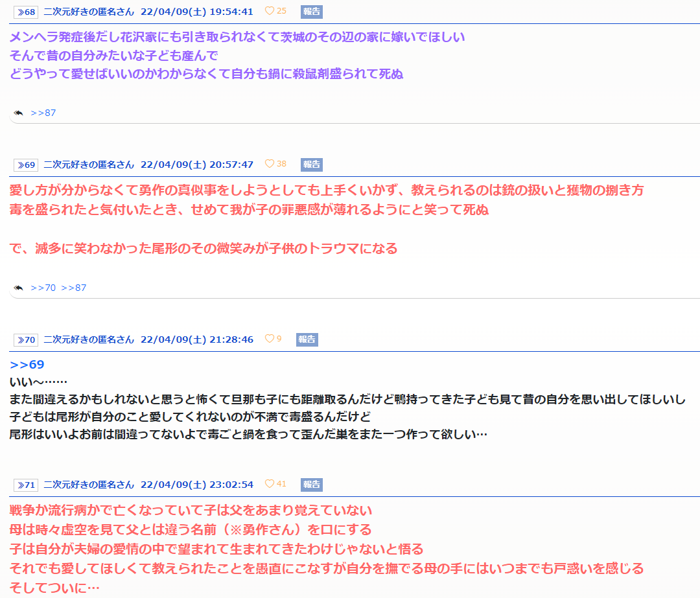The height and width of the screenshot is (598, 700).
Task: Tap the heart icon on post 71
Action: click(x=270, y=484)
